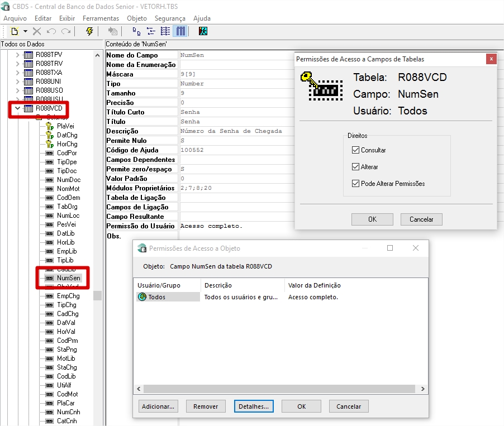Click OK in Permissões de Acesso a Objeto
This screenshot has width=504, height=426.
coord(302,406)
